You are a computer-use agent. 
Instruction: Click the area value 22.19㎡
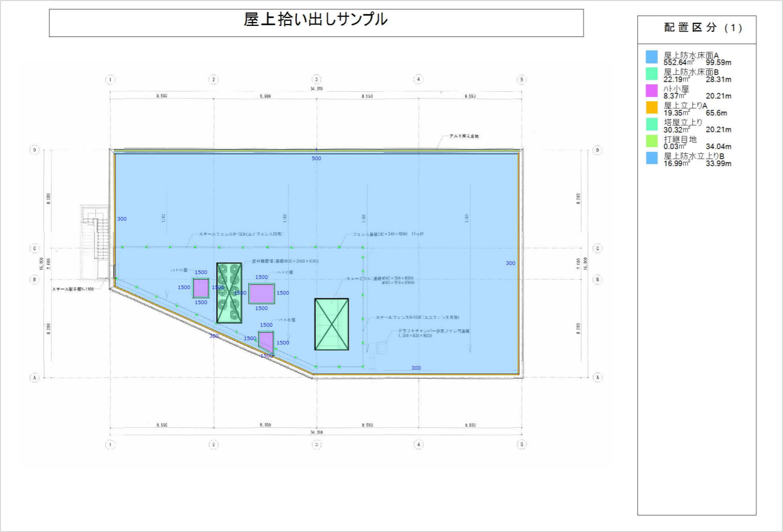(x=677, y=79)
